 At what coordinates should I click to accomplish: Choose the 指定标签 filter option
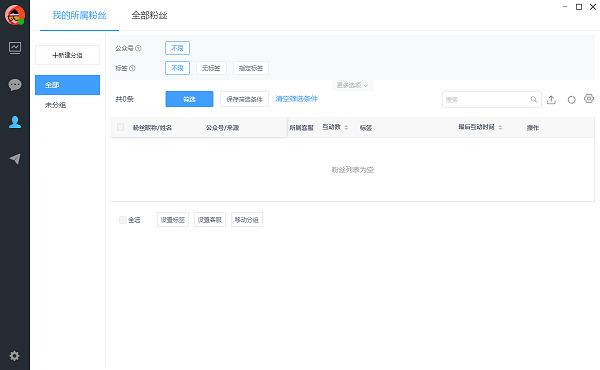[x=251, y=68]
